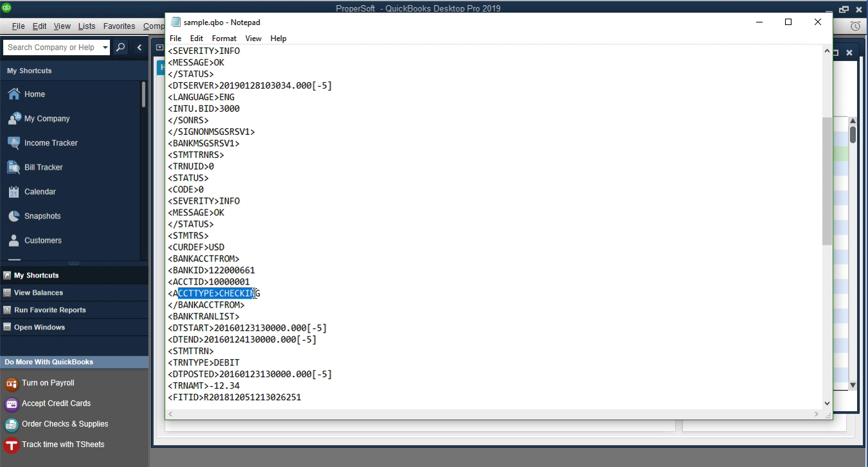
Task: Open the Customers shortcut
Action: click(43, 240)
